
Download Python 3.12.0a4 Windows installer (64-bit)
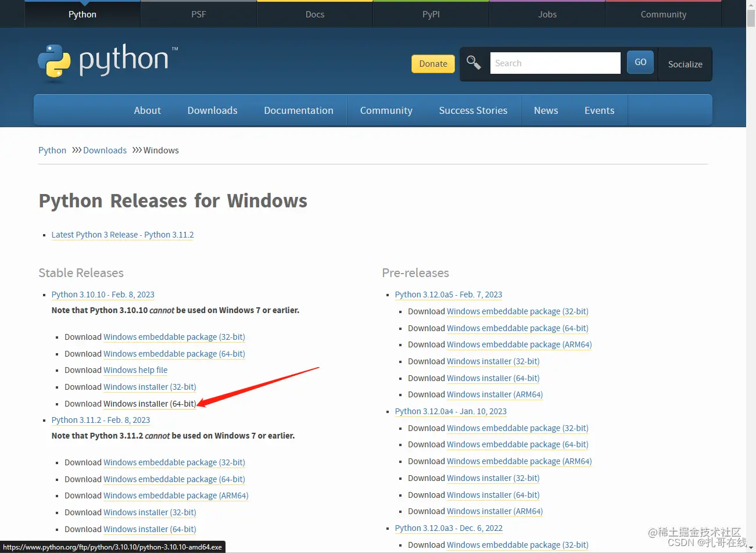[x=493, y=495]
